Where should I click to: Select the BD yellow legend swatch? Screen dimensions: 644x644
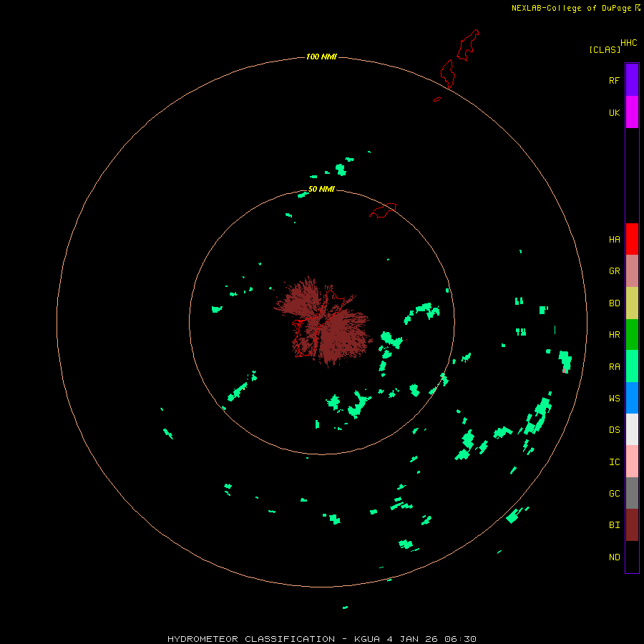(x=632, y=303)
